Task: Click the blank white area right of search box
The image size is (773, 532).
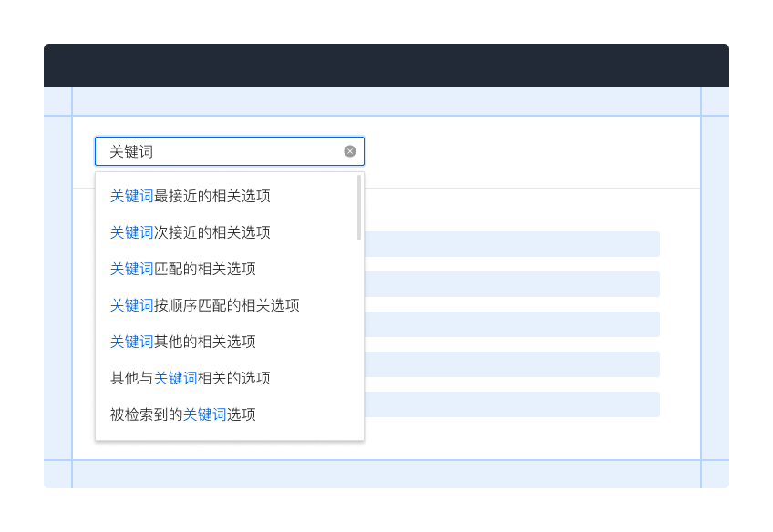Action: click(529, 151)
